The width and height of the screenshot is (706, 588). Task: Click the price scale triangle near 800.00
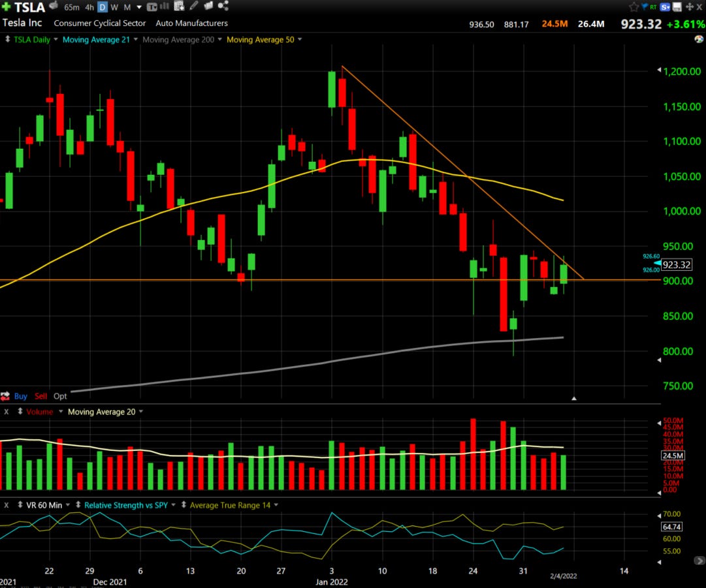[659, 360]
